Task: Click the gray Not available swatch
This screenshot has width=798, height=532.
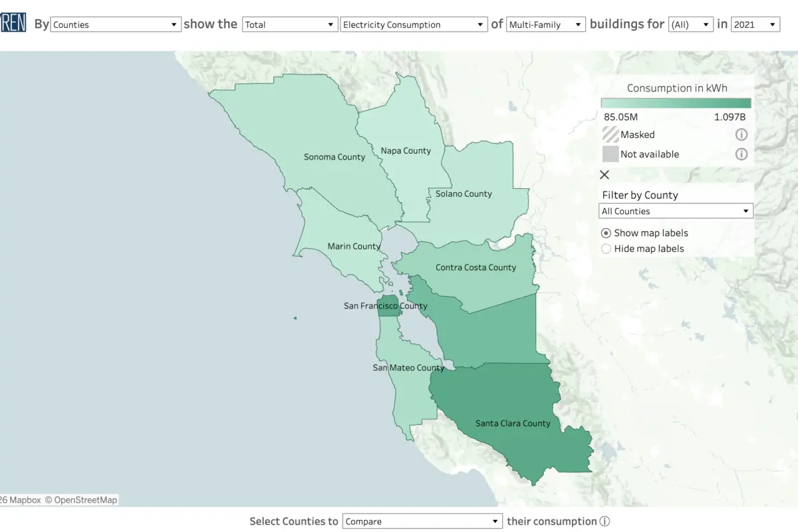Action: (x=610, y=154)
